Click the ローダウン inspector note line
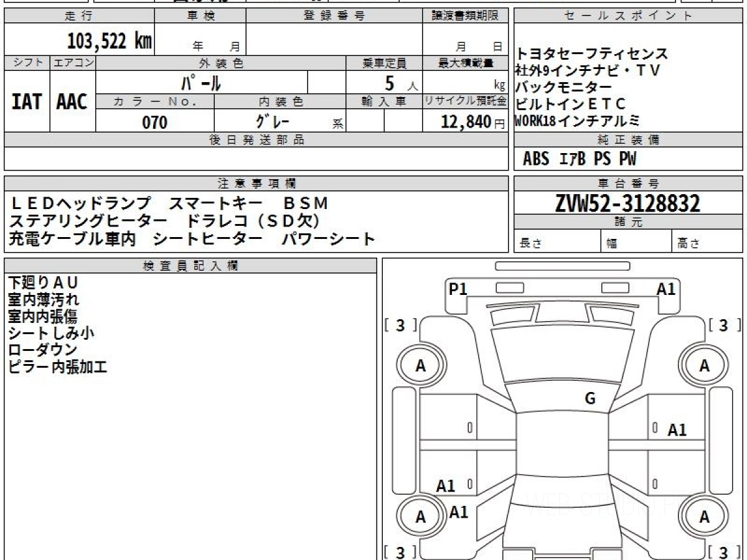The width and height of the screenshot is (747, 560). 42,350
